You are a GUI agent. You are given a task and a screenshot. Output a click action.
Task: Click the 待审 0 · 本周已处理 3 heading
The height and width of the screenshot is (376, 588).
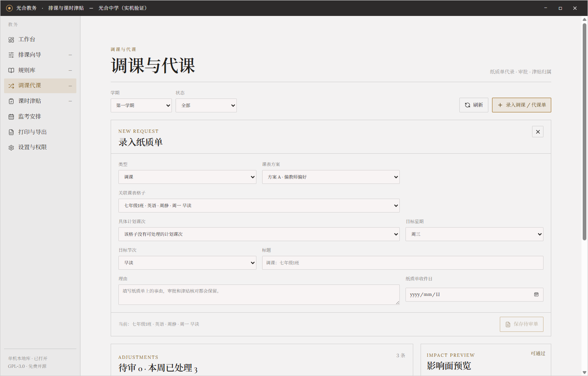[158, 368]
